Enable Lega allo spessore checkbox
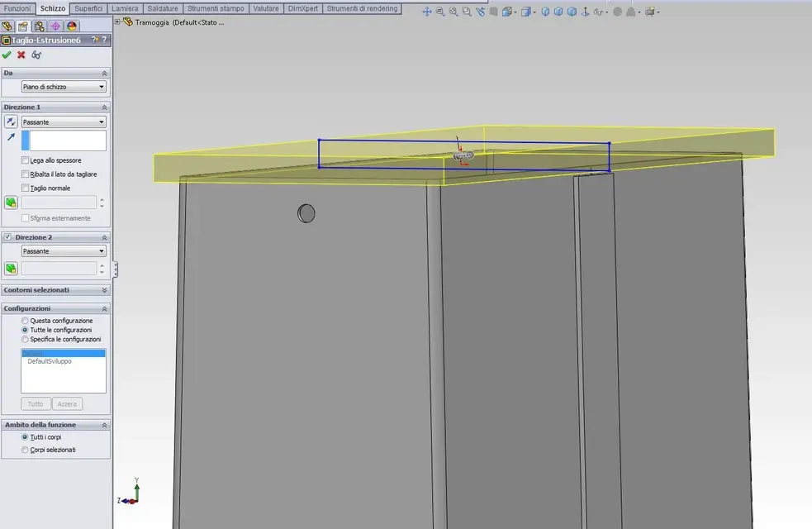This screenshot has width=812, height=529. tap(25, 160)
